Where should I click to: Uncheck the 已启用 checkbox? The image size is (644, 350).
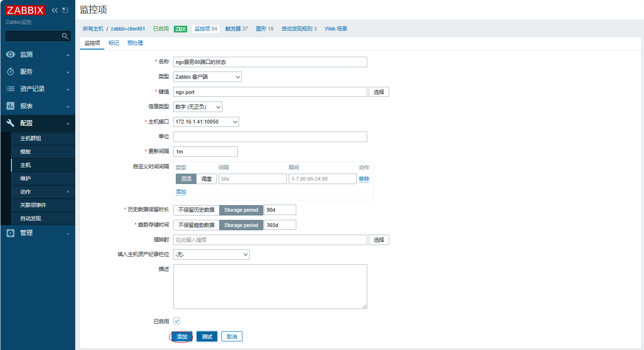pyautogui.click(x=177, y=321)
